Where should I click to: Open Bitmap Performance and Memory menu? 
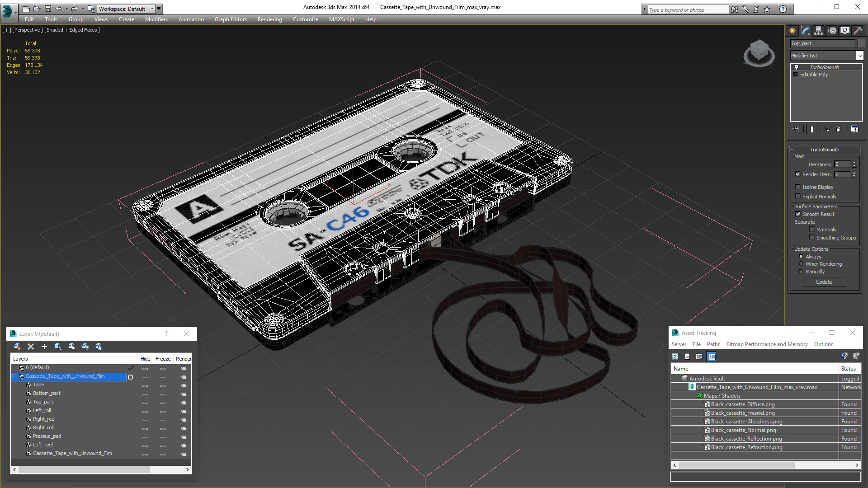click(x=767, y=344)
